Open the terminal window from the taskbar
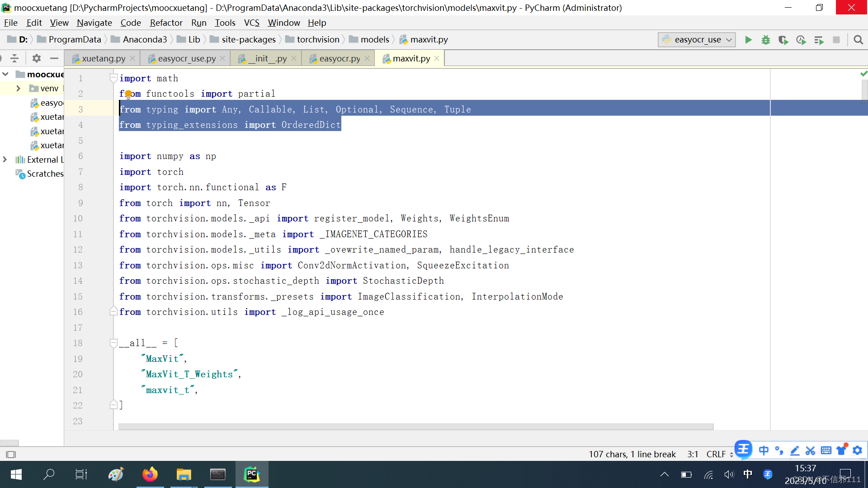This screenshot has height=488, width=868. [x=218, y=474]
